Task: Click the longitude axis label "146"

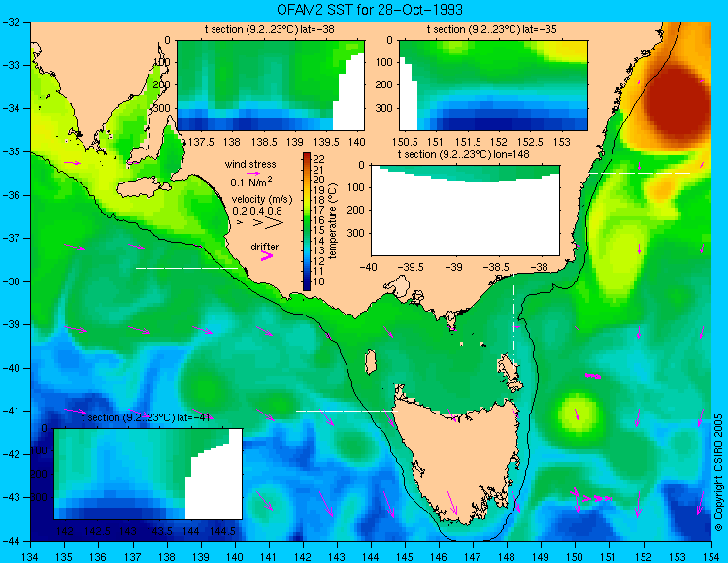Action: 439,556
